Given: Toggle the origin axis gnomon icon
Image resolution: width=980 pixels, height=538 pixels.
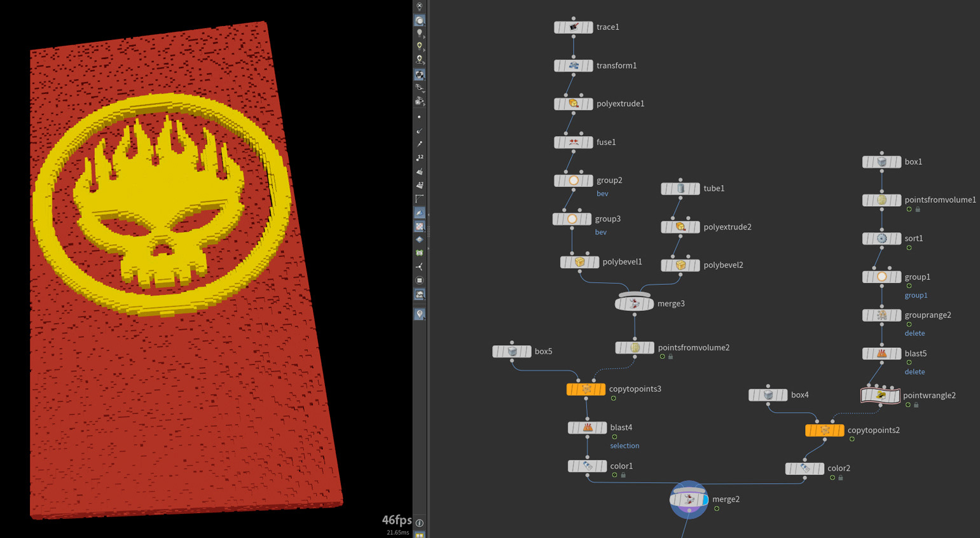Looking at the screenshot, I should point(420,266).
